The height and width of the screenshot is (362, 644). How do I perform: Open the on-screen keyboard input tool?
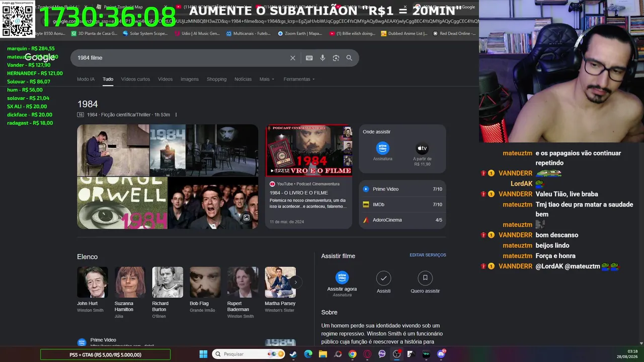pos(309,58)
